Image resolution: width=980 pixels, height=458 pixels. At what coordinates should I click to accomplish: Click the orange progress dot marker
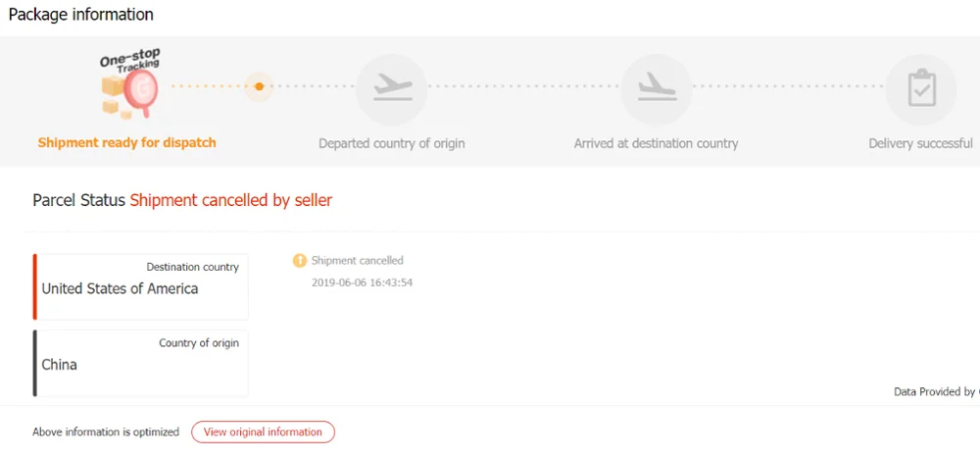[259, 87]
